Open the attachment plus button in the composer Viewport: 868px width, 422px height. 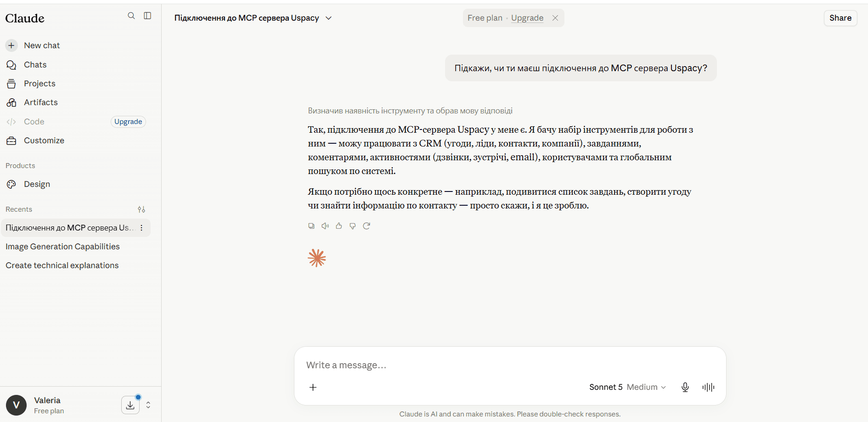[313, 387]
